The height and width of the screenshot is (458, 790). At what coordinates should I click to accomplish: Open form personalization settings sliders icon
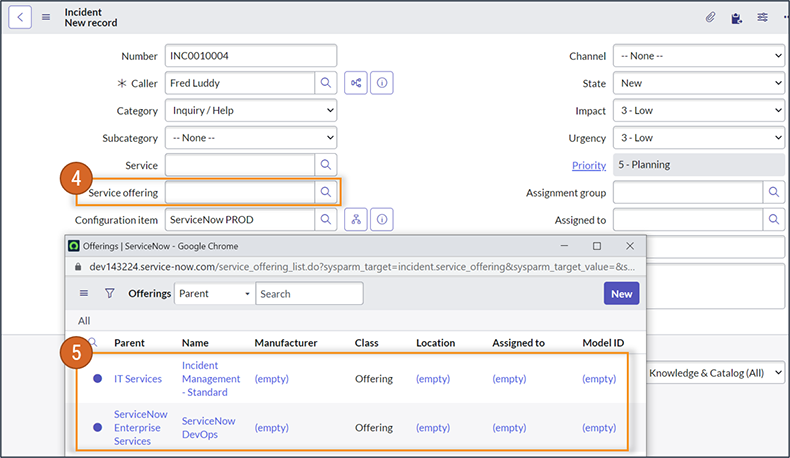(762, 18)
